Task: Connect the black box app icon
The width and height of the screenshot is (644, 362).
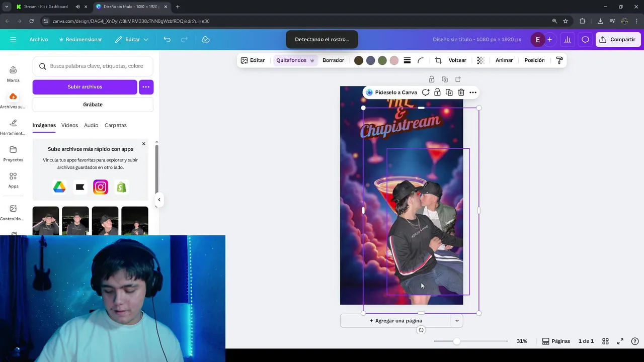Action: pyautogui.click(x=80, y=187)
